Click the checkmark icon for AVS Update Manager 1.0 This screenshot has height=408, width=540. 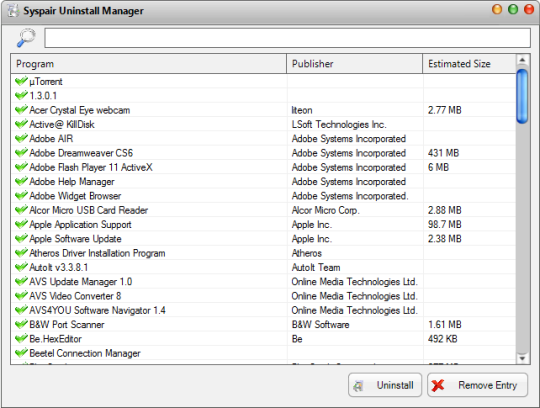click(x=21, y=281)
